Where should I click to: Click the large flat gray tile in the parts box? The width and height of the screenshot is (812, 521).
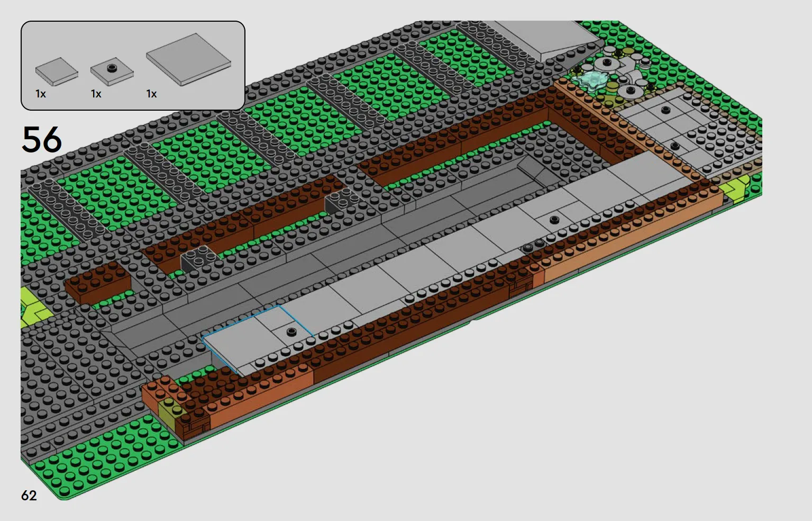188,59
